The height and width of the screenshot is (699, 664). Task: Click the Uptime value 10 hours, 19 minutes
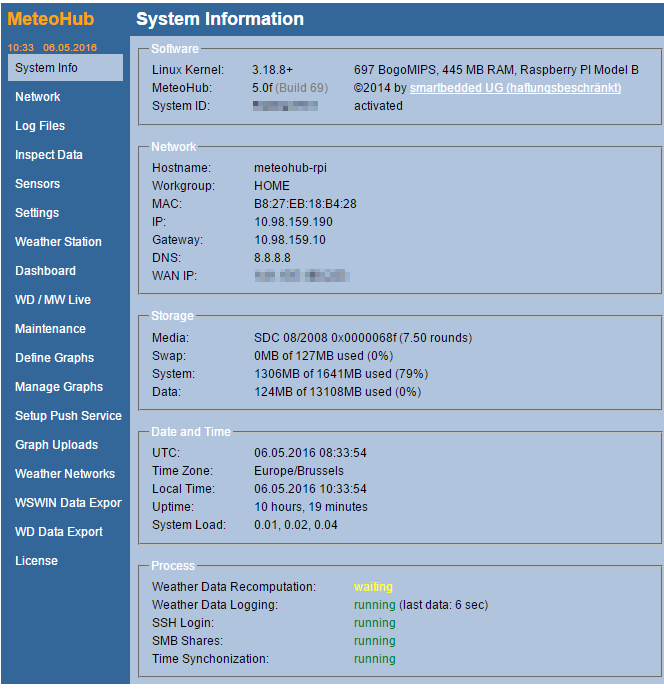[x=311, y=506]
